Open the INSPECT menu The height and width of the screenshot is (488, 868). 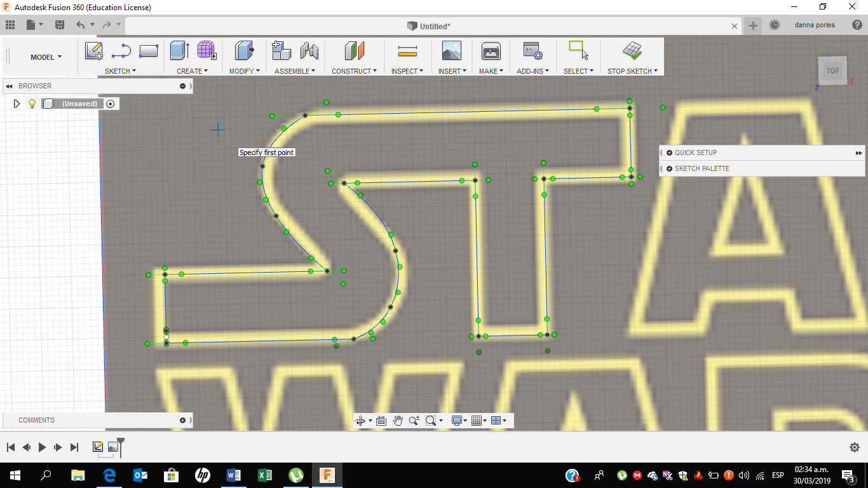tap(407, 71)
